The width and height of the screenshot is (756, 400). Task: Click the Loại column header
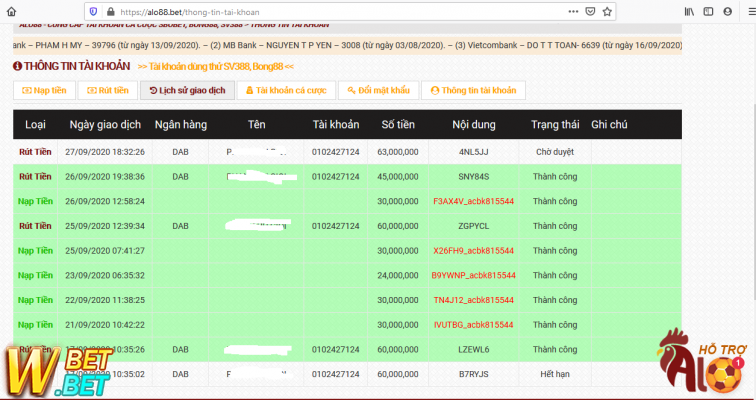click(x=35, y=124)
